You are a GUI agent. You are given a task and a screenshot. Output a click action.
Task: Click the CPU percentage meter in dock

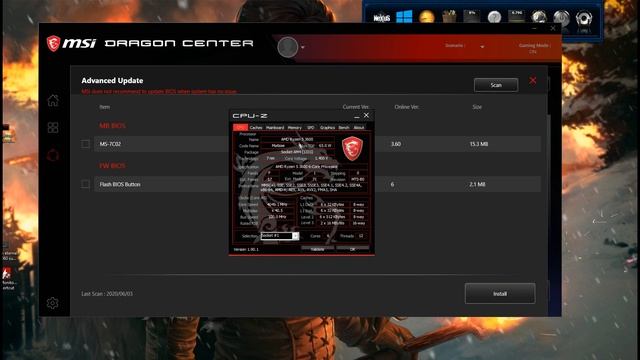[x=471, y=16]
